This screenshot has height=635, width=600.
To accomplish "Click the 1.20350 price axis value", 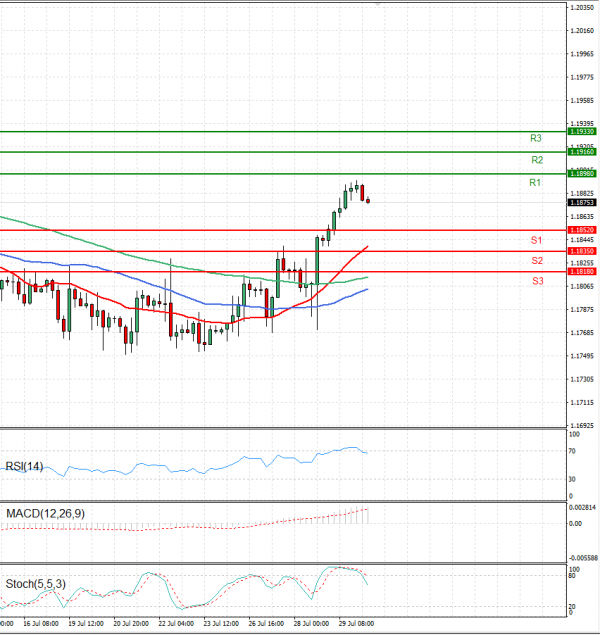I will pyautogui.click(x=582, y=8).
